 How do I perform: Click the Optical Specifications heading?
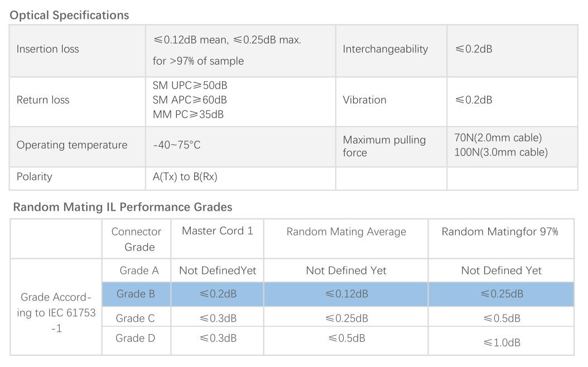point(70,16)
